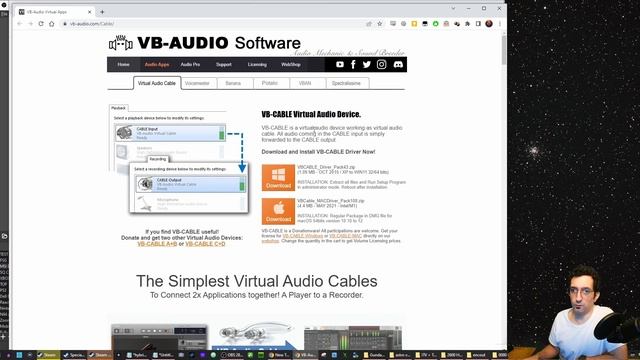
Task: Open the Licensing menu item
Action: tap(257, 64)
